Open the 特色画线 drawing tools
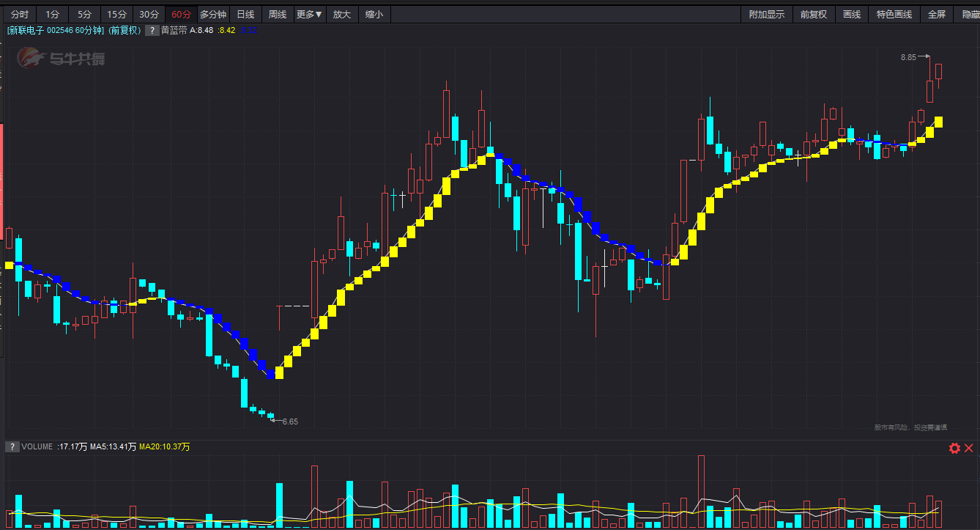980x530 pixels. [894, 14]
